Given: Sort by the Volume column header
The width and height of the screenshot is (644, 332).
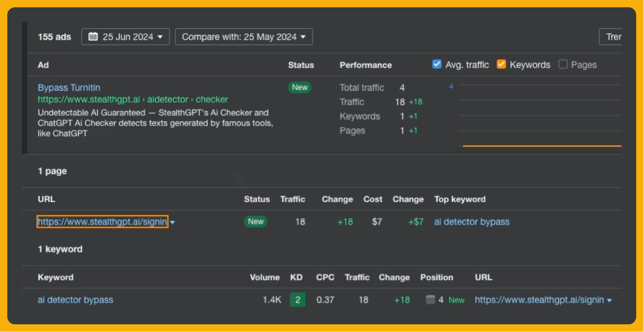Looking at the screenshot, I should [264, 277].
